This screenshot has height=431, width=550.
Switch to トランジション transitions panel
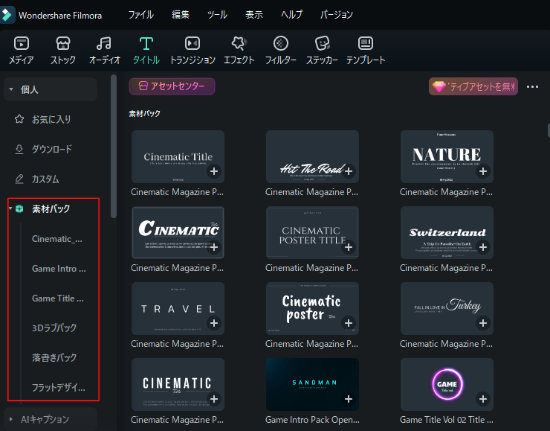tap(193, 50)
